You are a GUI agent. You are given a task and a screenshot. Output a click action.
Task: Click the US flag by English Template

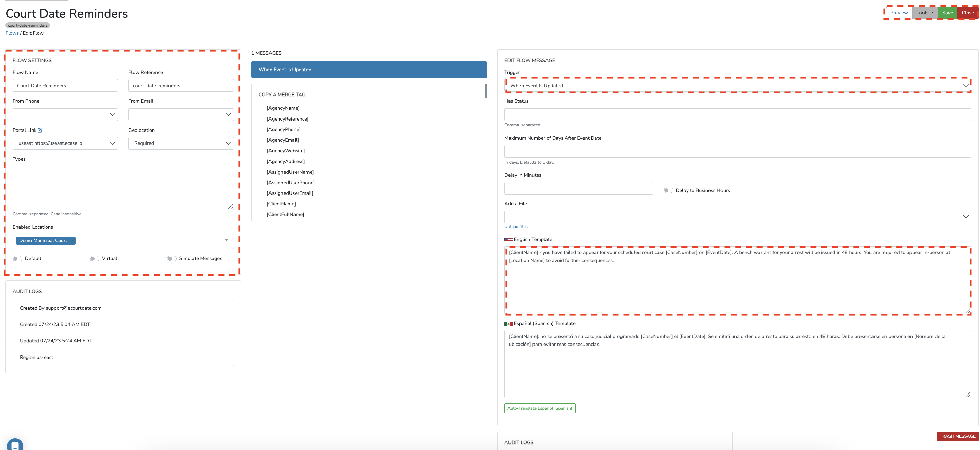click(508, 240)
